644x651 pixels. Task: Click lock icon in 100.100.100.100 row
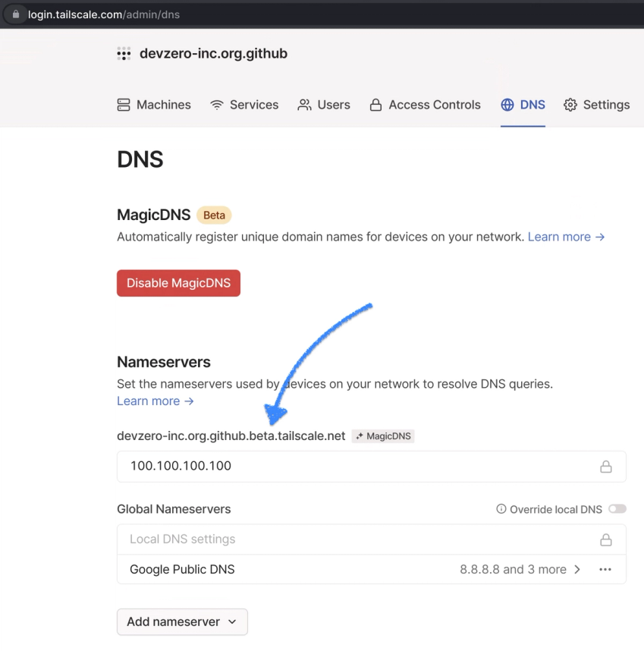pos(606,467)
